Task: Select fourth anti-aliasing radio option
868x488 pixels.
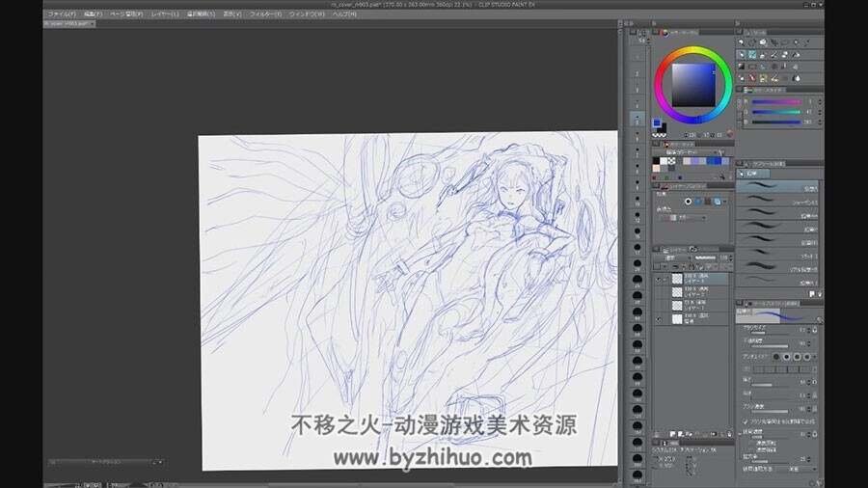Action: pyautogui.click(x=806, y=358)
